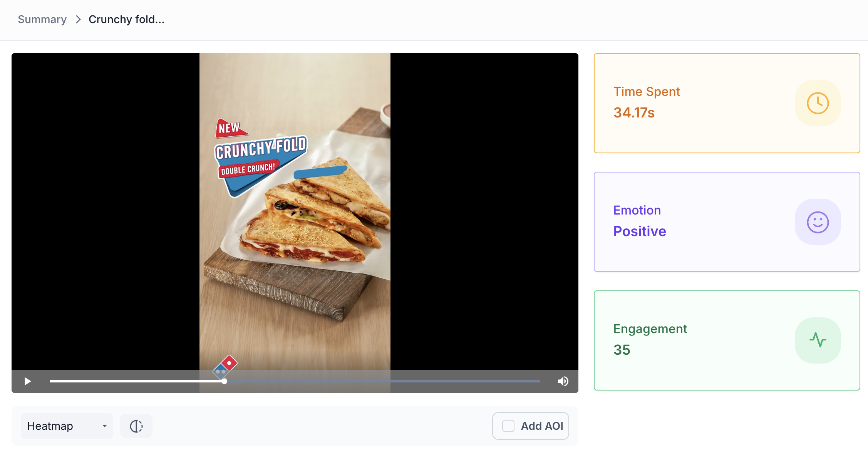Click the Add AOI label

pyautogui.click(x=542, y=426)
